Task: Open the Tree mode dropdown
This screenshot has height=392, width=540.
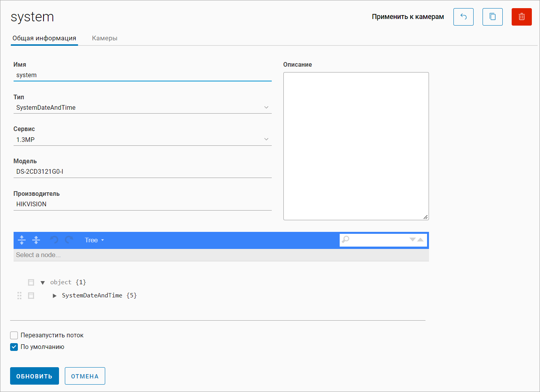Action: coord(94,240)
